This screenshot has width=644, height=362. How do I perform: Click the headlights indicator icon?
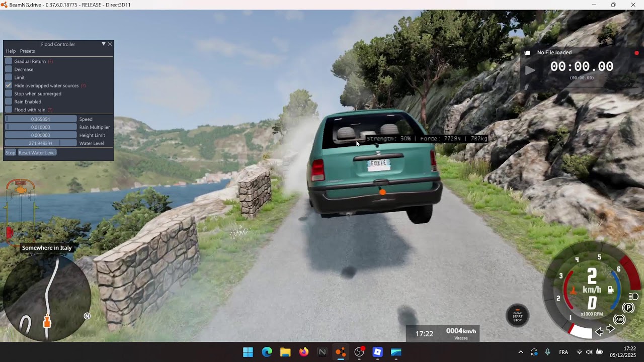click(634, 297)
